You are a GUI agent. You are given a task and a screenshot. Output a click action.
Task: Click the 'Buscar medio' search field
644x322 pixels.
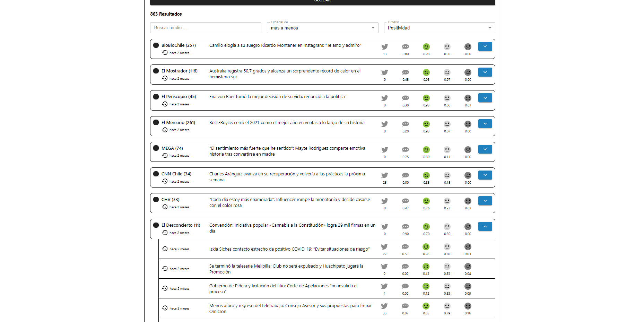click(206, 28)
